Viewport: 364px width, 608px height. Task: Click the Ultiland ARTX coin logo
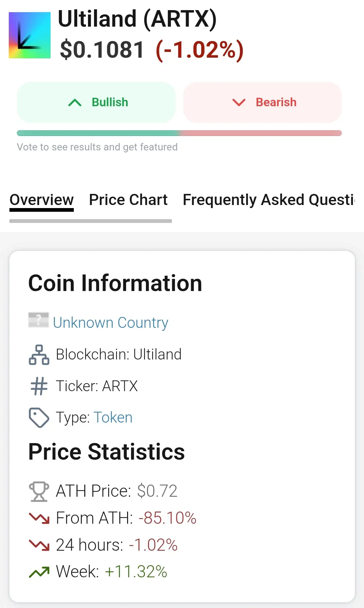(x=30, y=35)
